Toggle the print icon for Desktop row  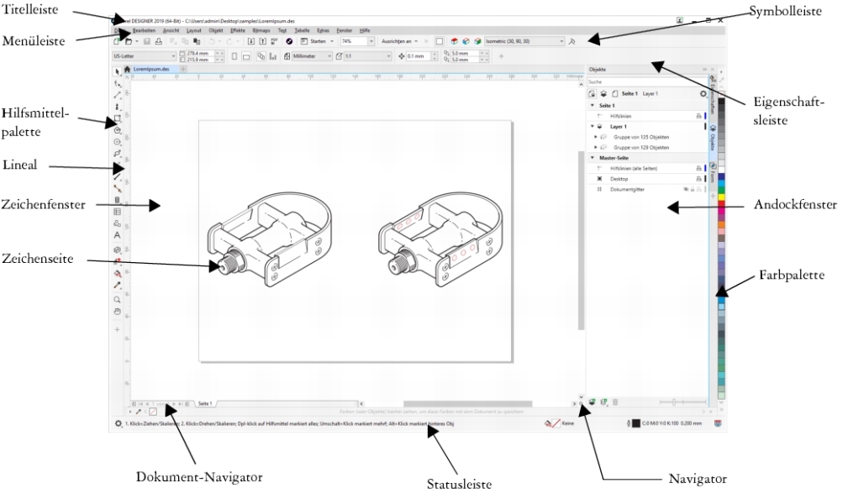[697, 179]
